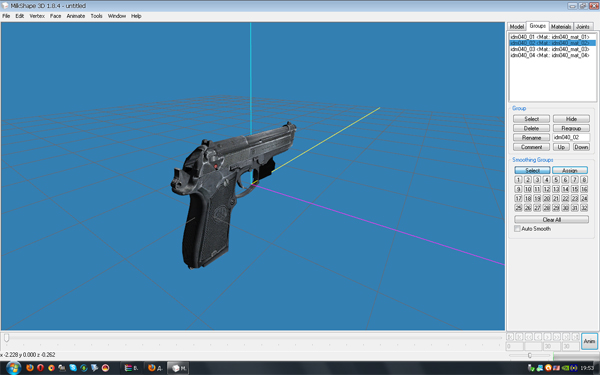This screenshot has width=600, height=375.
Task: Click the animation timeline slider handle
Action: (7, 338)
